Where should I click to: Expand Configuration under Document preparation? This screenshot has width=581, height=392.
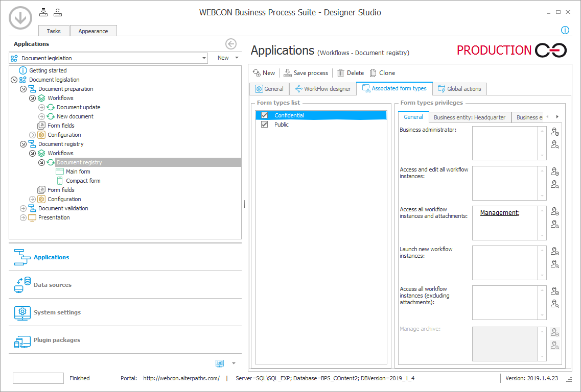click(32, 135)
